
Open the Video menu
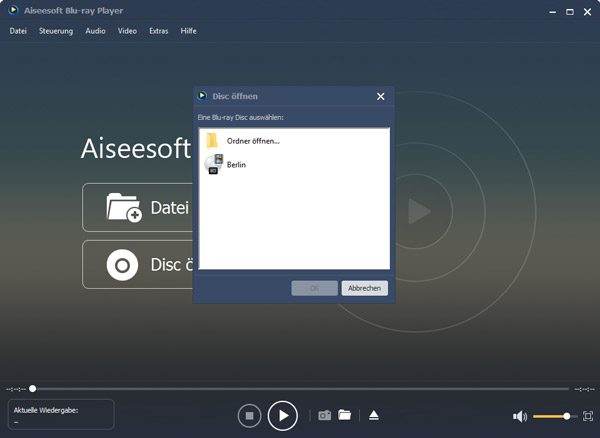point(127,31)
